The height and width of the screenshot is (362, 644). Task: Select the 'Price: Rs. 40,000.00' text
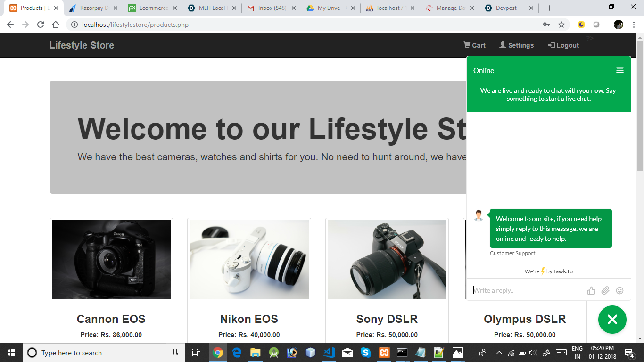coord(249,335)
